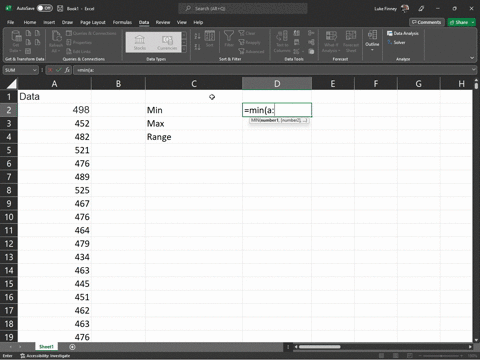
Task: Select the Sheet1 tab
Action: click(46, 347)
